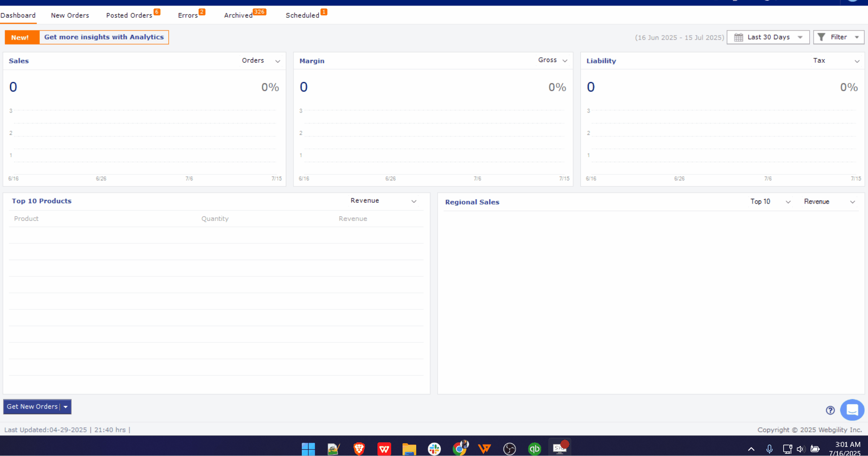Expand Regional Sales Top 10 dropdown
Viewport: 868px width, 456px height.
(788, 202)
